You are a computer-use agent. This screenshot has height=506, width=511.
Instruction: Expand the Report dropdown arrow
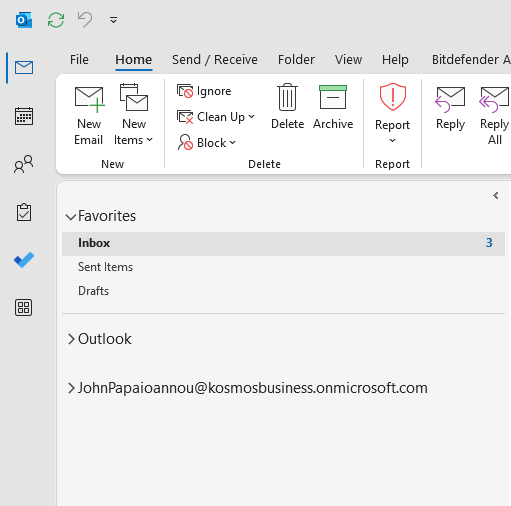click(x=393, y=141)
